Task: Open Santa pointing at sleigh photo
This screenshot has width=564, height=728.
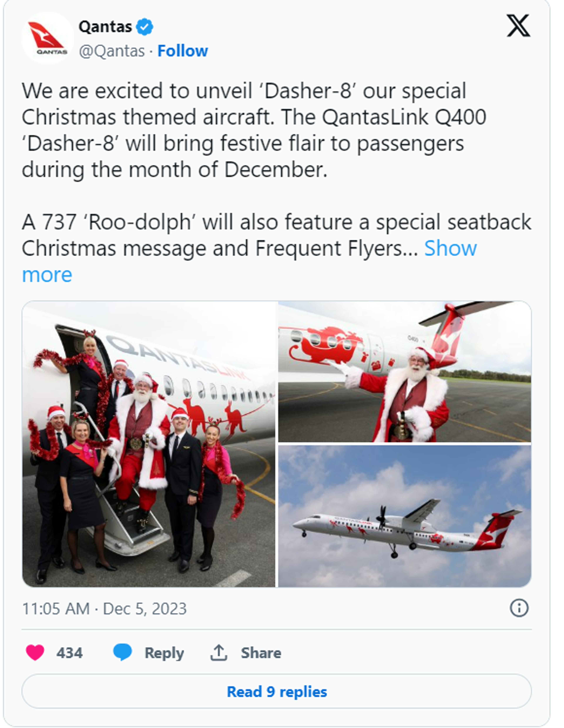Action: [404, 372]
